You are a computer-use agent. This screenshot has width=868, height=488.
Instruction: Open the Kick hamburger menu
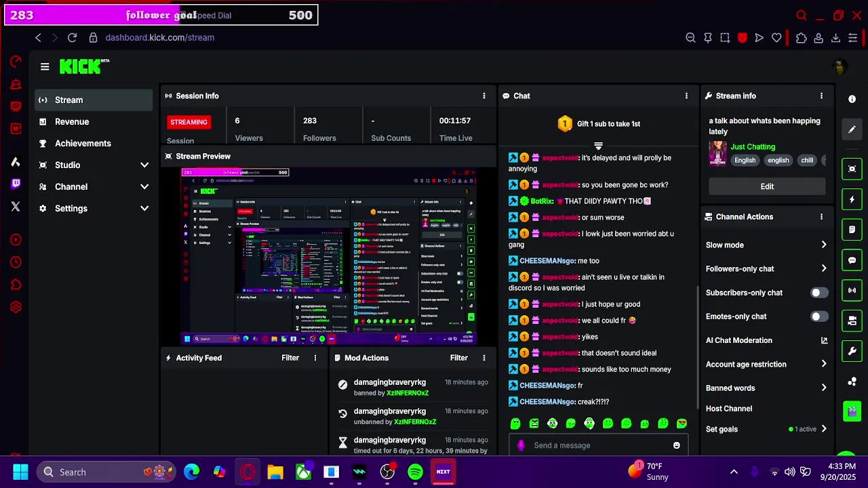pyautogui.click(x=45, y=66)
